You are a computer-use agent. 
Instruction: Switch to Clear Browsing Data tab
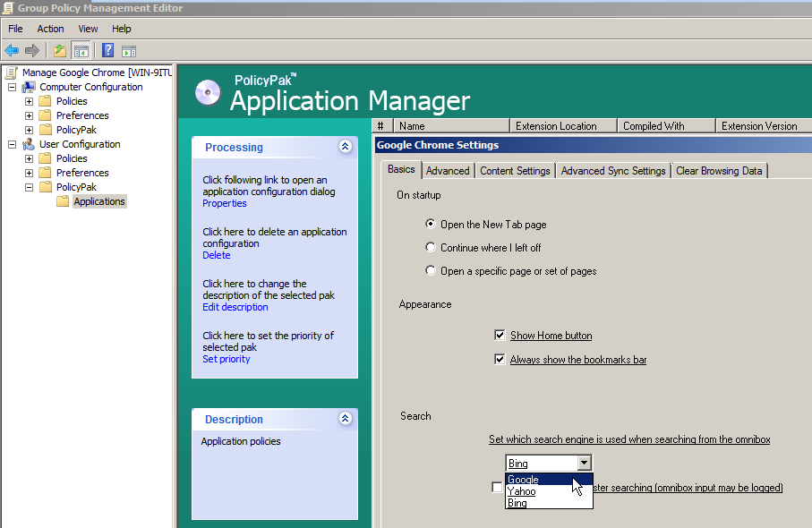tap(719, 171)
